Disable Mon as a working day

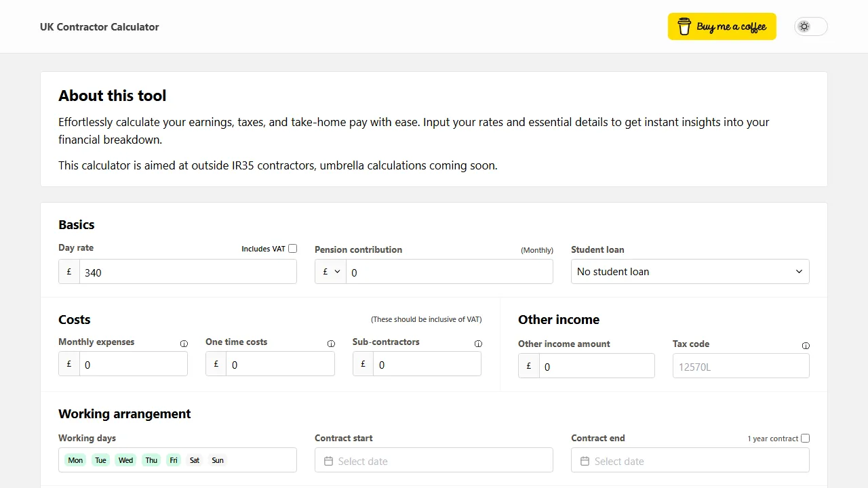coord(75,460)
